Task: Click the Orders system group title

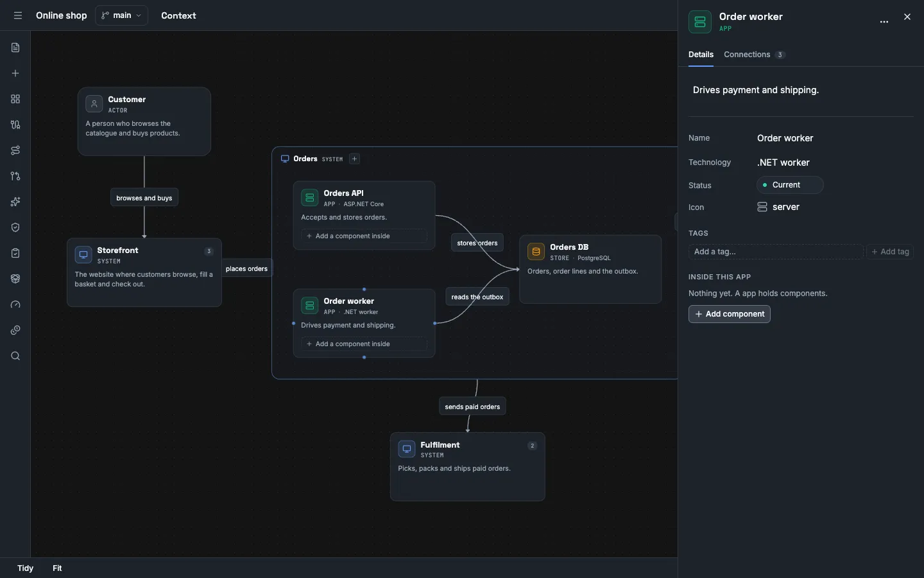Action: (305, 159)
